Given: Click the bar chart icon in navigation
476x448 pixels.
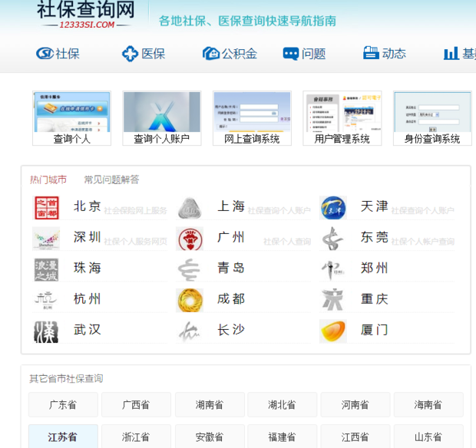Looking at the screenshot, I should click(451, 54).
